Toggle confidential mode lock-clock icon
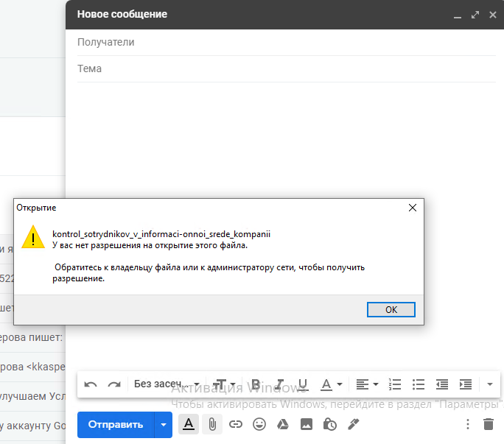The image size is (504, 444). tap(330, 424)
